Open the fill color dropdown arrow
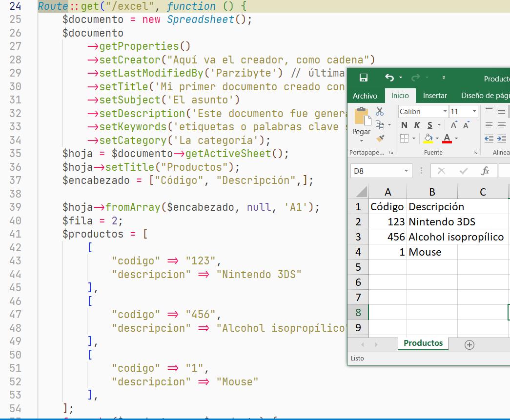The height and width of the screenshot is (420, 510). click(437, 139)
